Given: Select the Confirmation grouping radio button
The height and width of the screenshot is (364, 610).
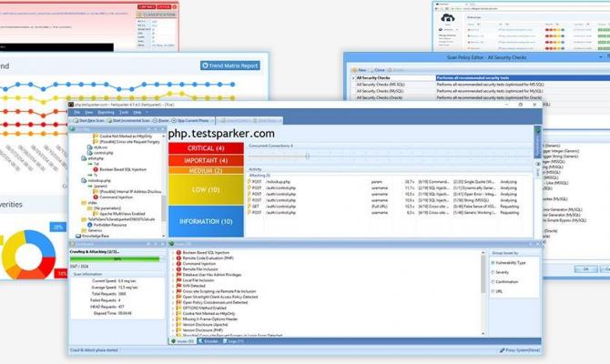Looking at the screenshot, I should (493, 281).
